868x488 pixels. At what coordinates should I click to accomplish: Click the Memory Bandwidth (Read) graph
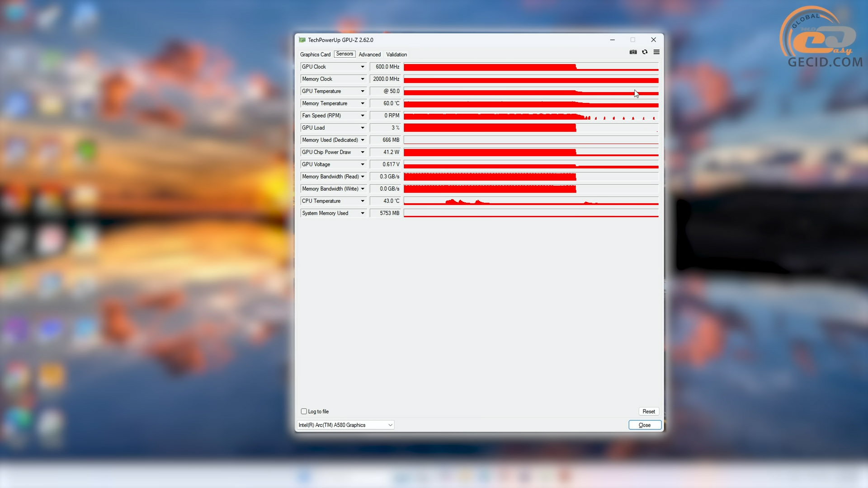(531, 176)
